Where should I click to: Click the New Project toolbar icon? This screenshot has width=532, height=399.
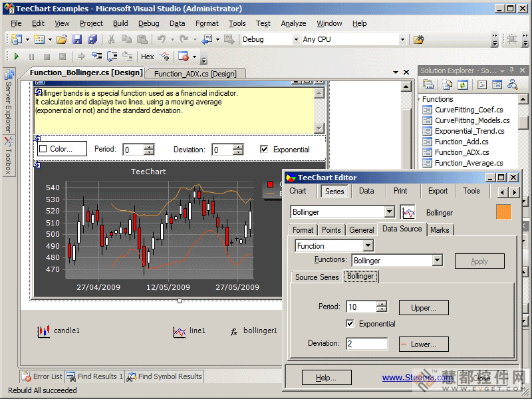16,39
